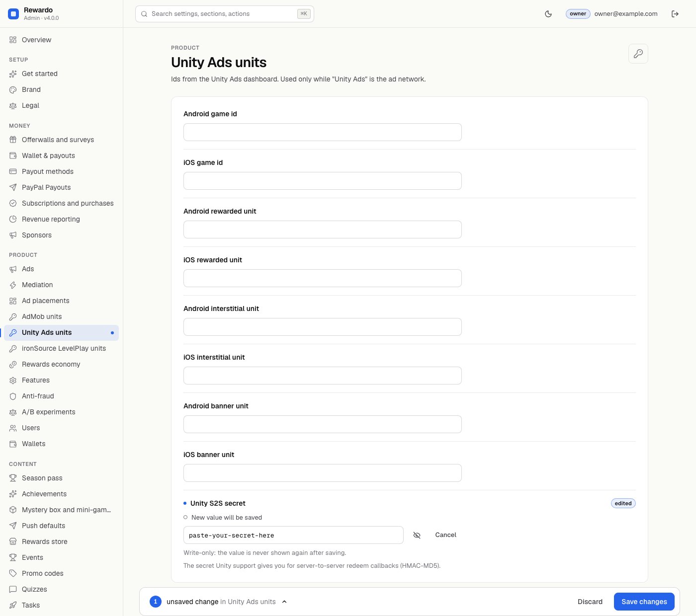Click the Anti-fraud shield icon
Image resolution: width=696 pixels, height=616 pixels.
(x=13, y=396)
